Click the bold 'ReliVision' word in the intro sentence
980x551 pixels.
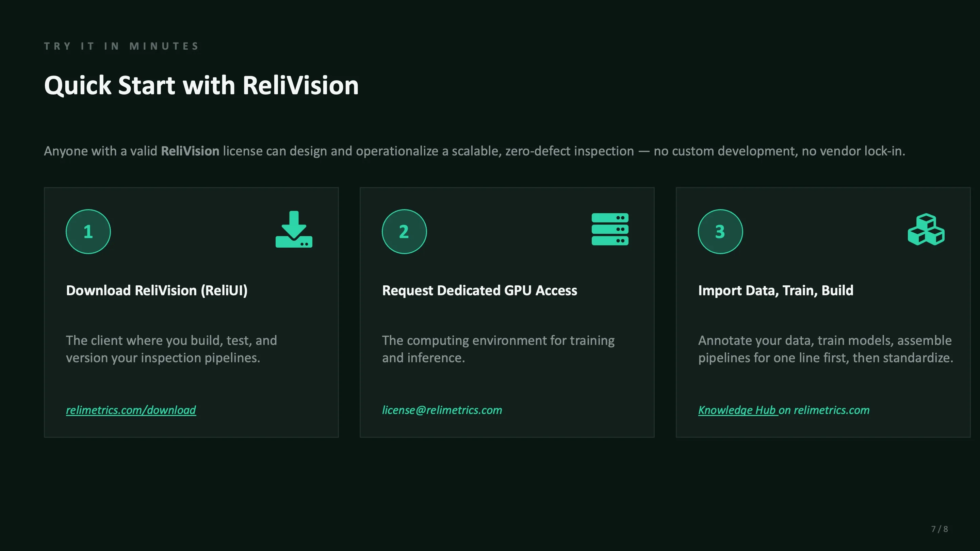pyautogui.click(x=190, y=151)
